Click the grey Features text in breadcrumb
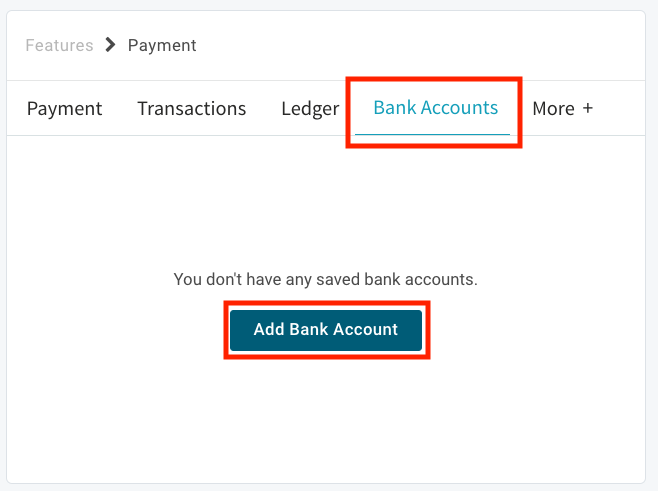 pos(59,45)
